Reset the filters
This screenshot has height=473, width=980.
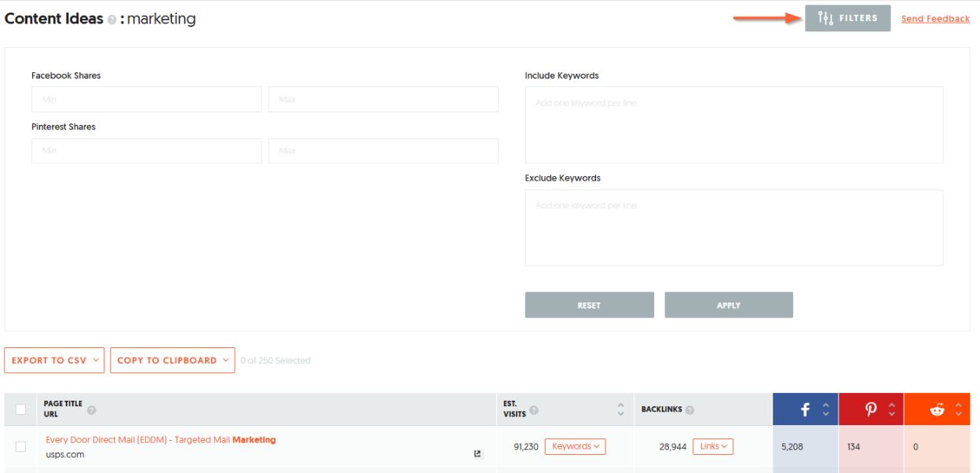click(589, 305)
